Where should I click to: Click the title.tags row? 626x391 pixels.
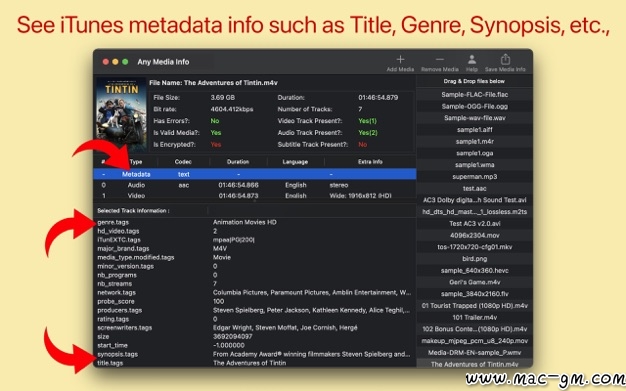tap(255, 363)
